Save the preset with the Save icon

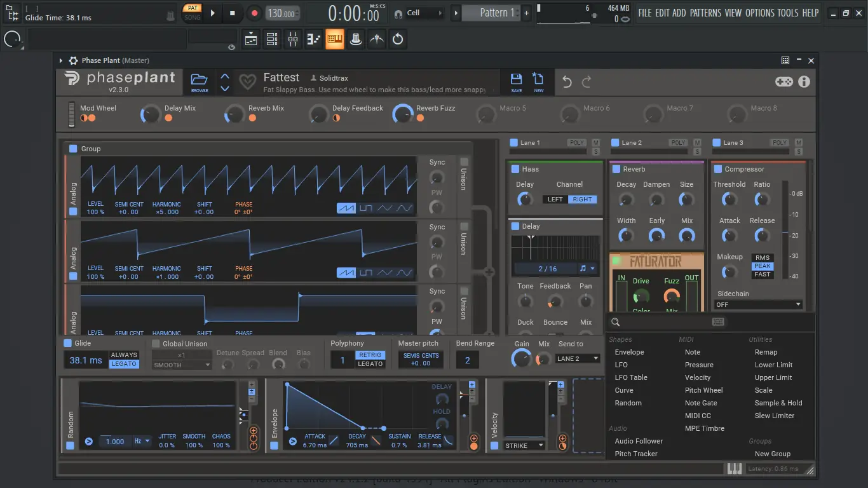pos(516,80)
